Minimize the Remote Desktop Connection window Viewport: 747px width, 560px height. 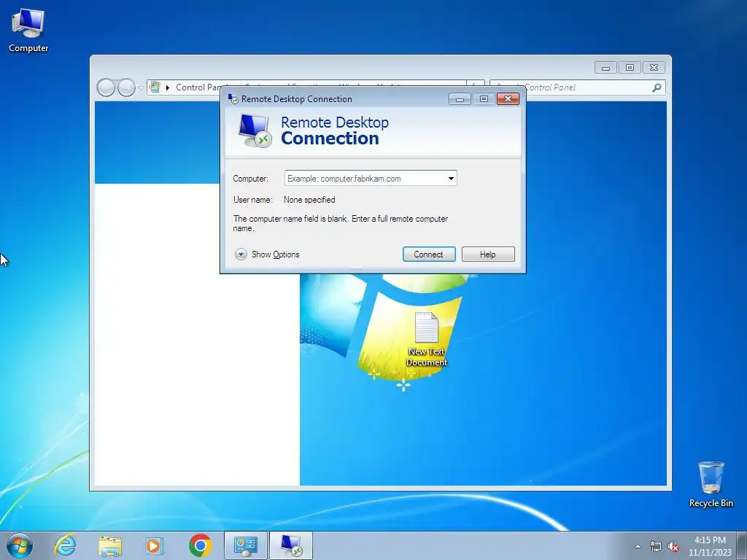460,99
